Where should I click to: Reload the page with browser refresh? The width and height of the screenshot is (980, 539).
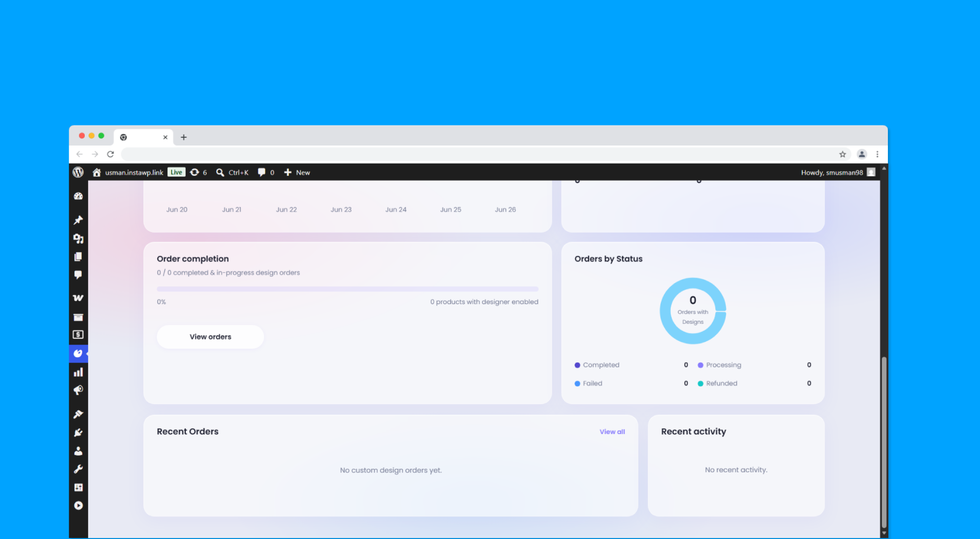point(111,154)
